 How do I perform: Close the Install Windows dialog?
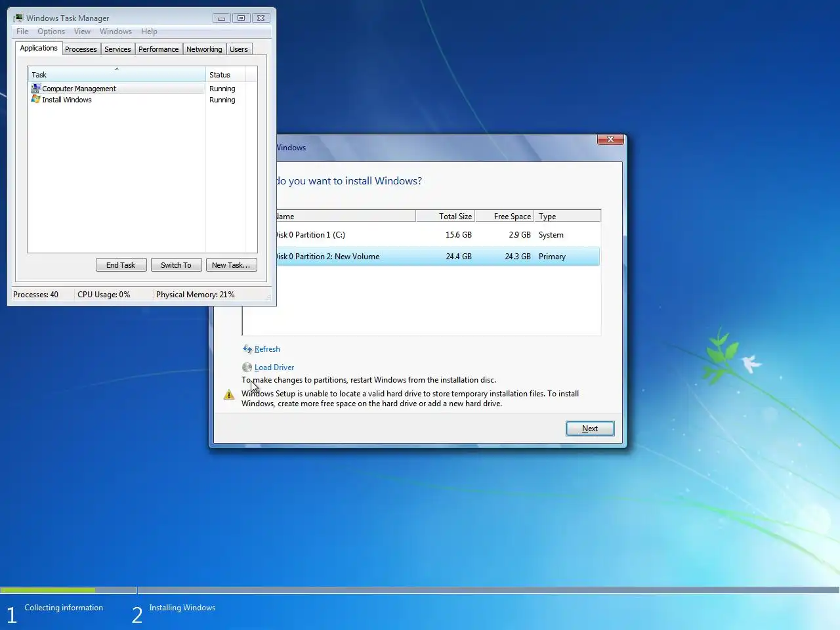click(610, 139)
